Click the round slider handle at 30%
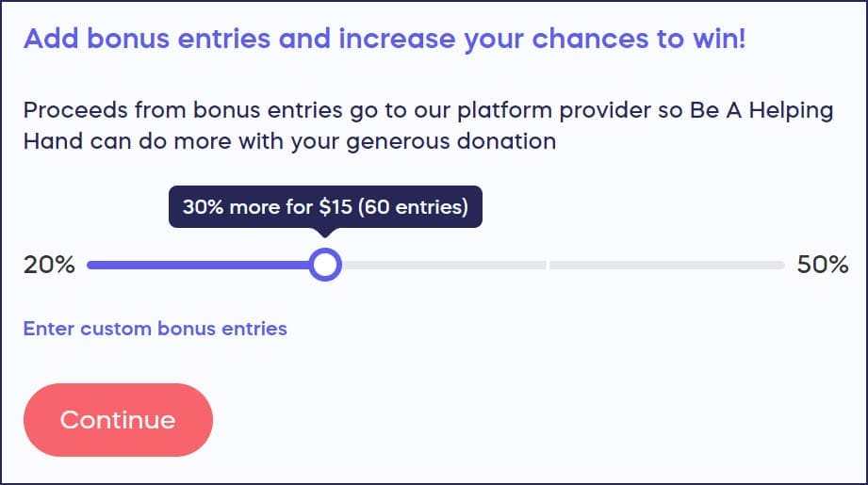 (x=325, y=265)
